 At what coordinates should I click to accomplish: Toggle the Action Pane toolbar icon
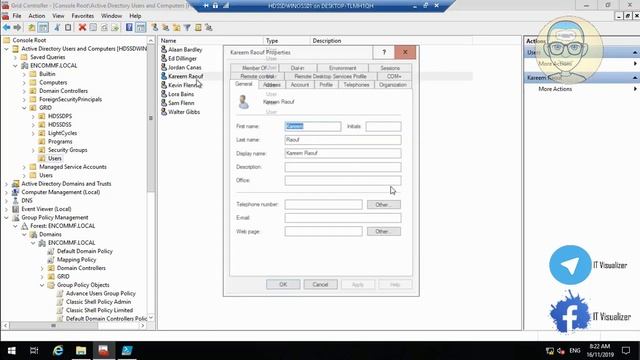140,27
